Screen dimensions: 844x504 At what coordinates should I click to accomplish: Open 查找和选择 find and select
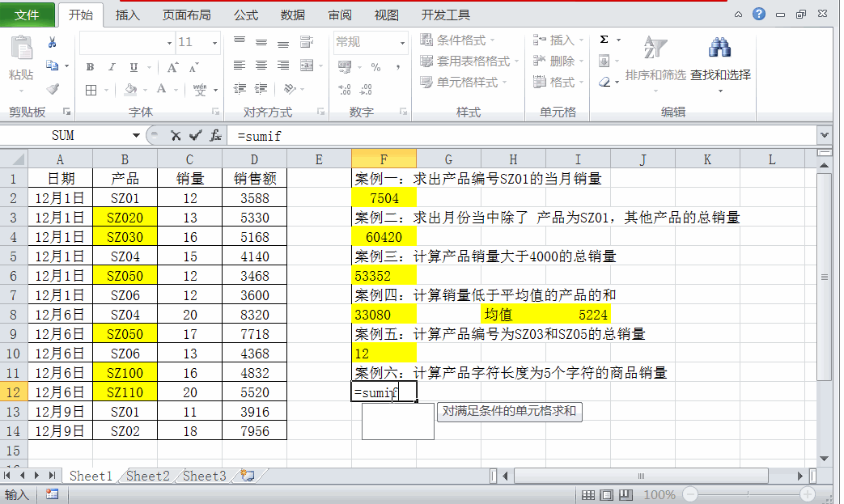point(720,63)
